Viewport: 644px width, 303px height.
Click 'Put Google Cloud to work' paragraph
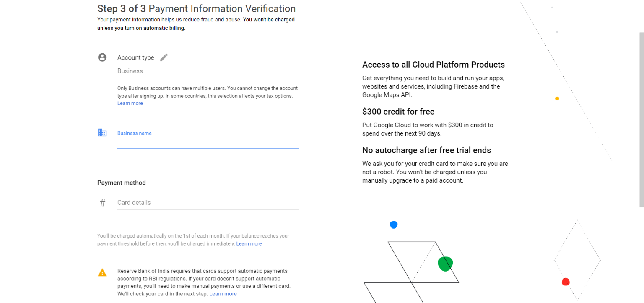pos(428,129)
